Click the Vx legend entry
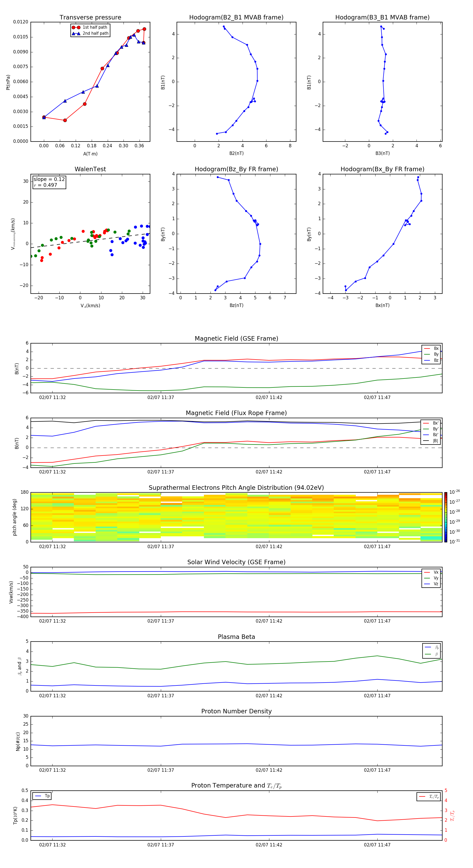The image size is (473, 868). [431, 573]
